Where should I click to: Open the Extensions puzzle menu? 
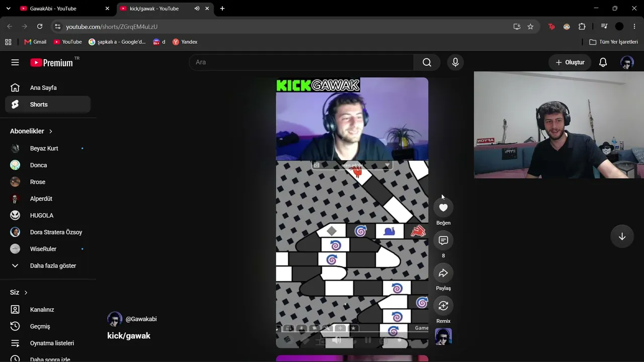[582, 27]
